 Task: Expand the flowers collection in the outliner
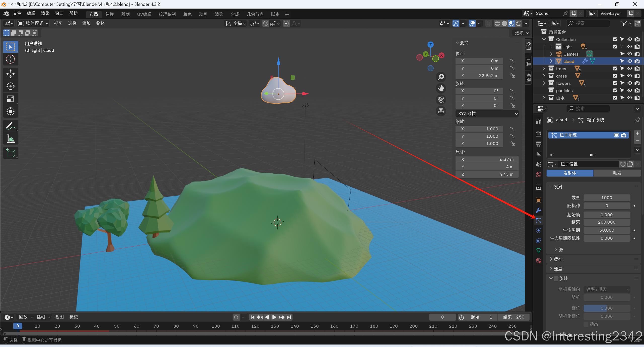[x=544, y=83]
